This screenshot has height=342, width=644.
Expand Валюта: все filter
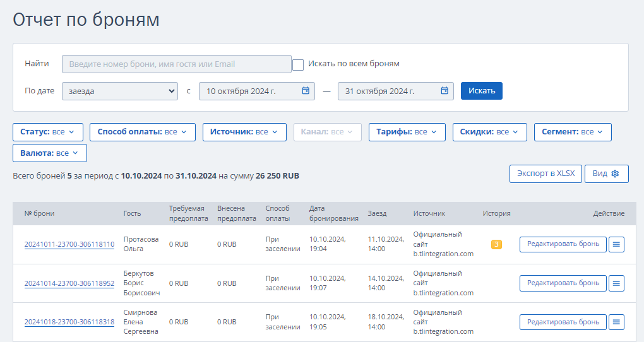coord(50,153)
